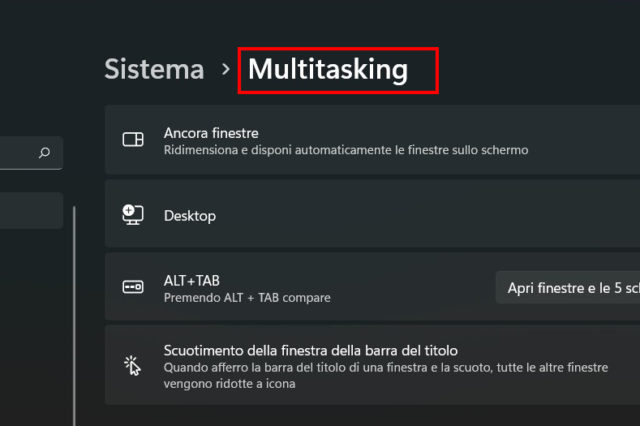640x426 pixels.
Task: Click the 'Ridimensiona e disponi automaticamente' description
Action: [345, 150]
